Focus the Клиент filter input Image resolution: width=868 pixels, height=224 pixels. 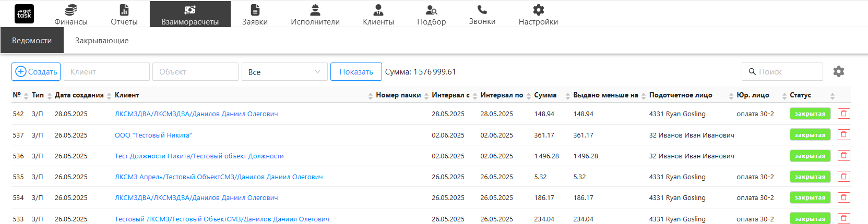click(106, 72)
